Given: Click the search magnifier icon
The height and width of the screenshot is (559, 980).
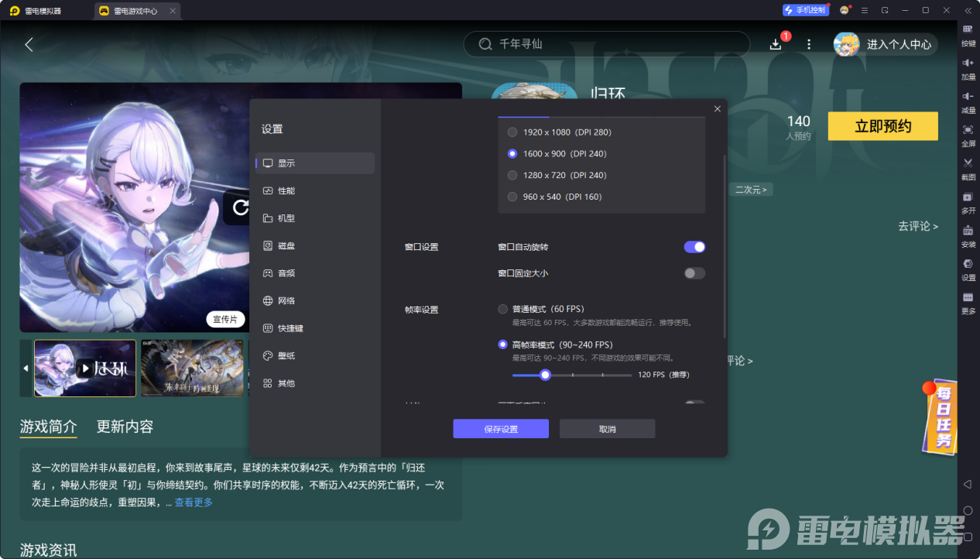Looking at the screenshot, I should tap(485, 44).
